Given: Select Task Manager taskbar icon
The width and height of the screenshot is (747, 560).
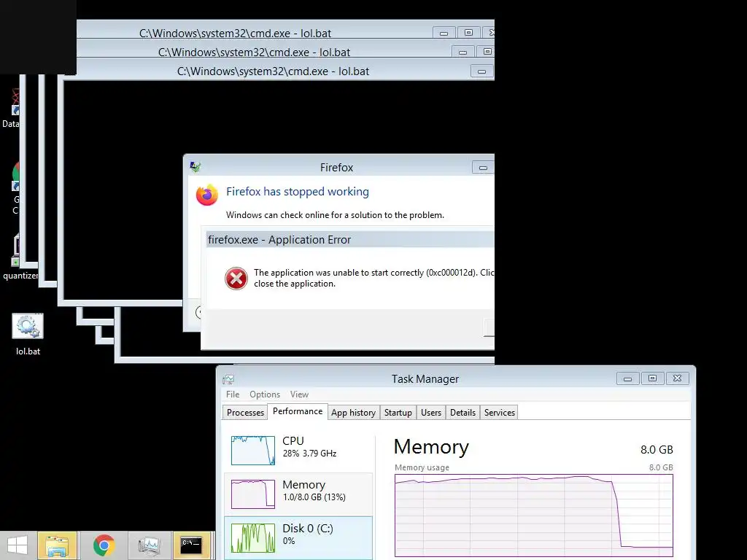Looking at the screenshot, I should coord(149,545).
